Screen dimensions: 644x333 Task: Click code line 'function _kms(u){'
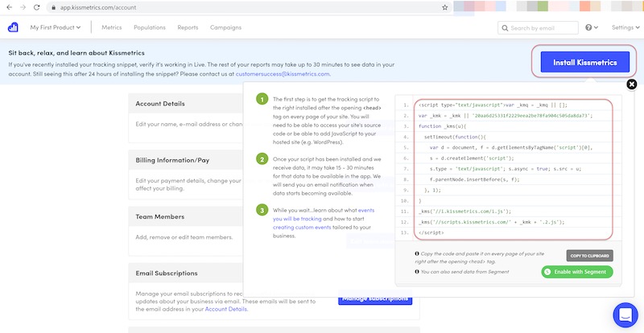pyautogui.click(x=440, y=126)
